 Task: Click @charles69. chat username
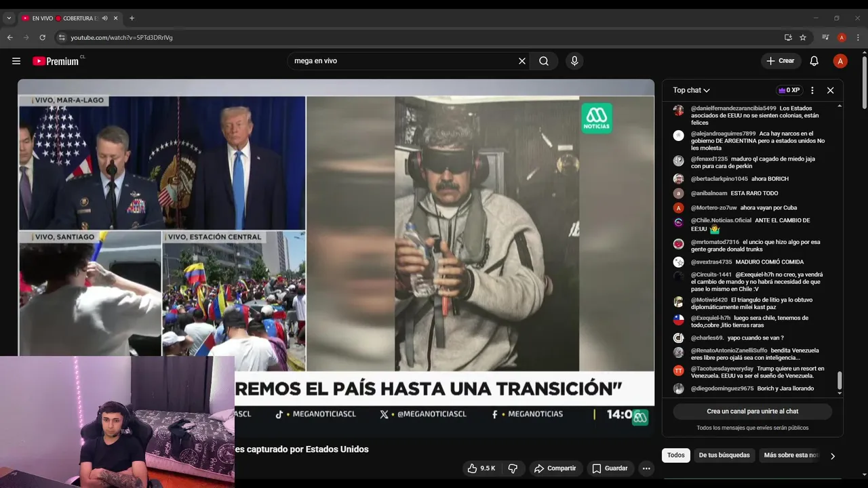click(707, 338)
